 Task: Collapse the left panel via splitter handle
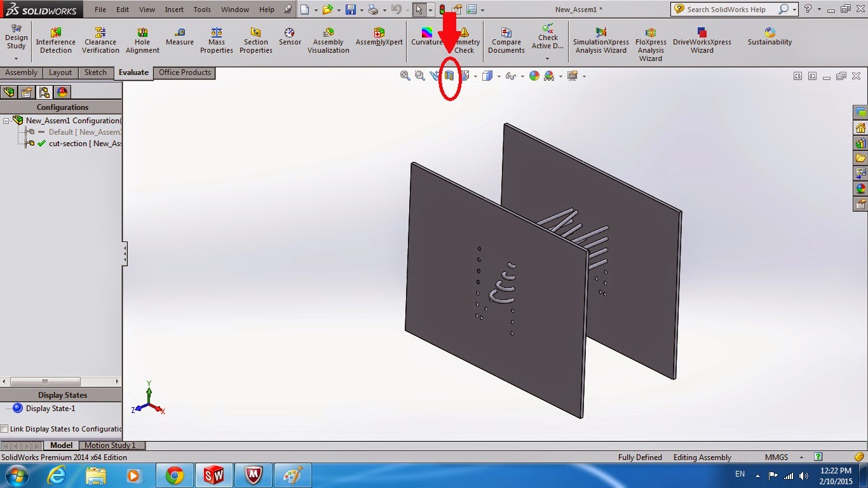[x=125, y=254]
